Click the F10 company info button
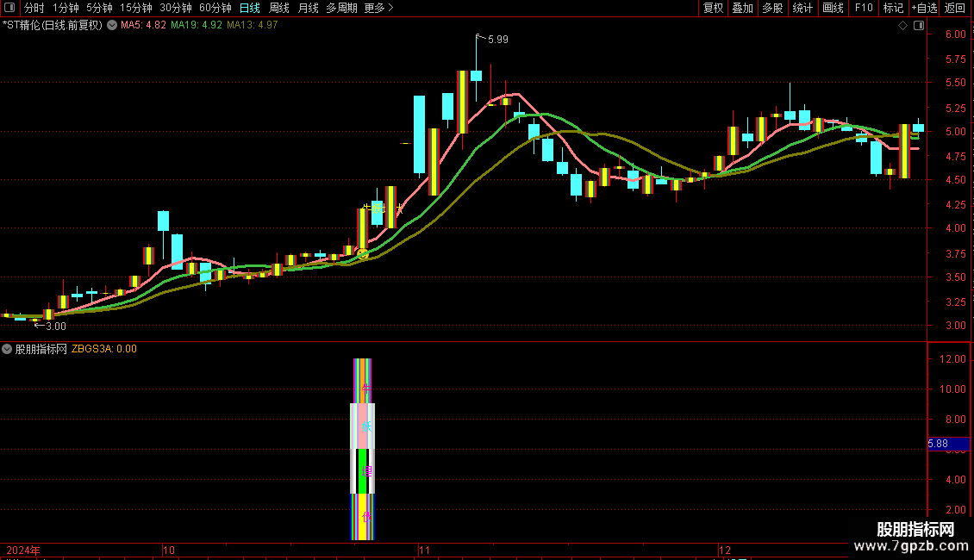The image size is (974, 560). (x=864, y=8)
